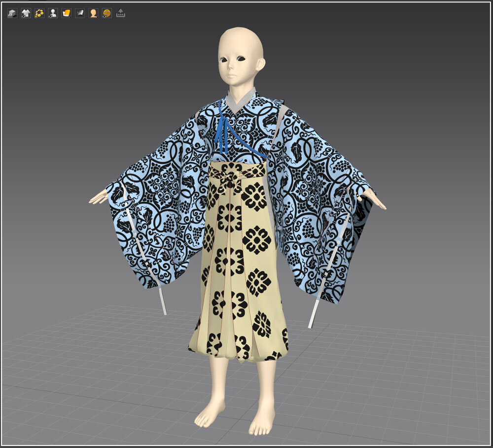
Task: Open the avatar head render style dropdown
Action: (93, 13)
